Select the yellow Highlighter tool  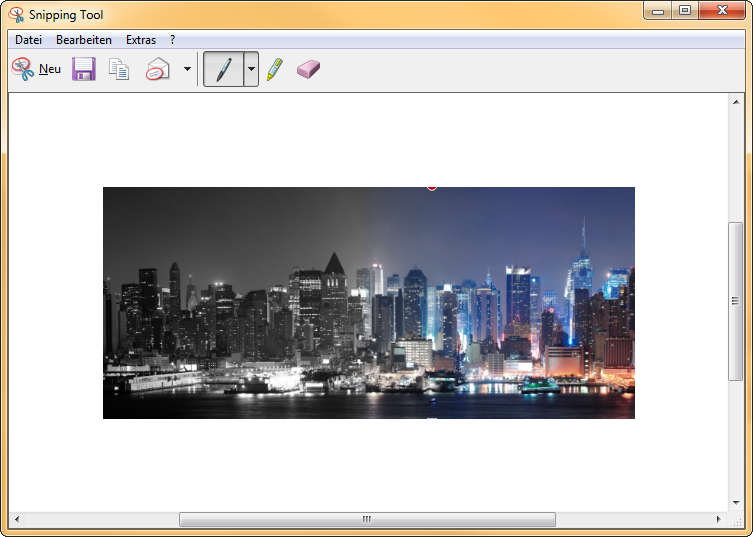click(275, 69)
